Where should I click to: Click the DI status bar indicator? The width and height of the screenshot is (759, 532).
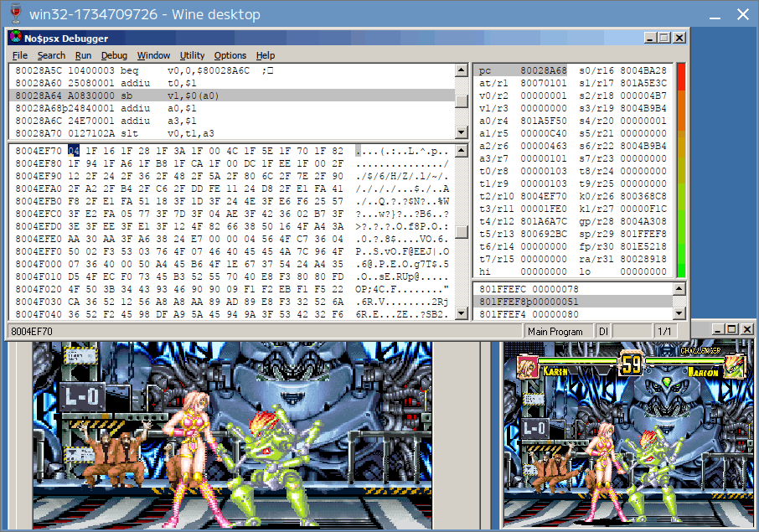point(603,332)
